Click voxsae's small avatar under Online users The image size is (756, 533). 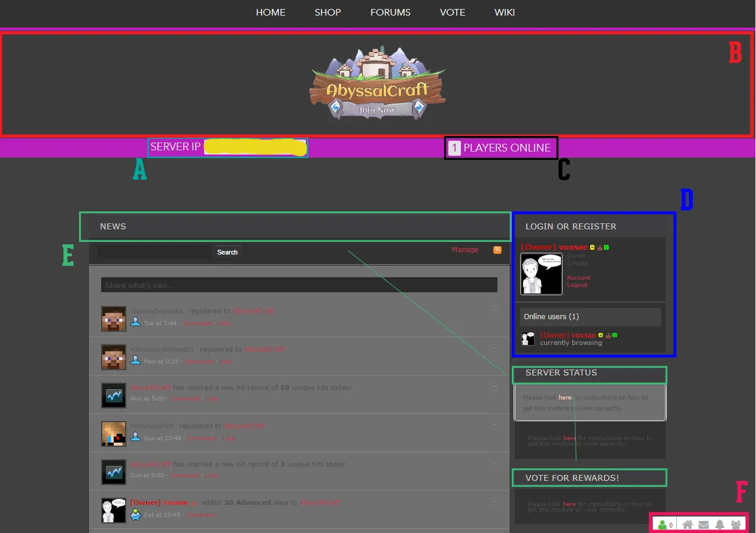click(528, 339)
